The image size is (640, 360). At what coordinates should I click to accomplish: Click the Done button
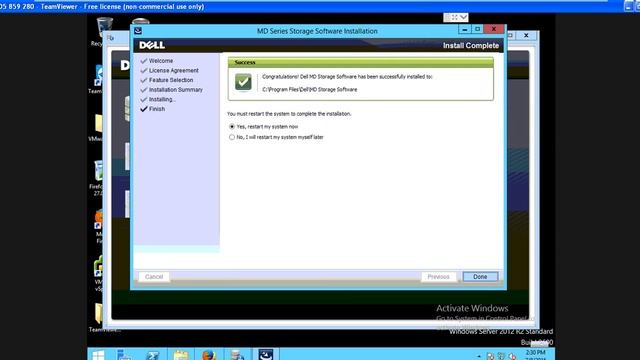[x=480, y=277]
